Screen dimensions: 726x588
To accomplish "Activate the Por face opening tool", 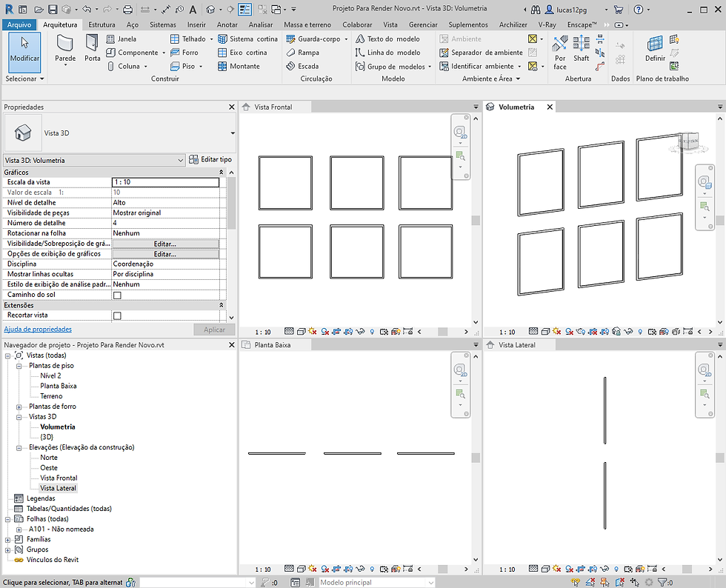I will pyautogui.click(x=560, y=53).
